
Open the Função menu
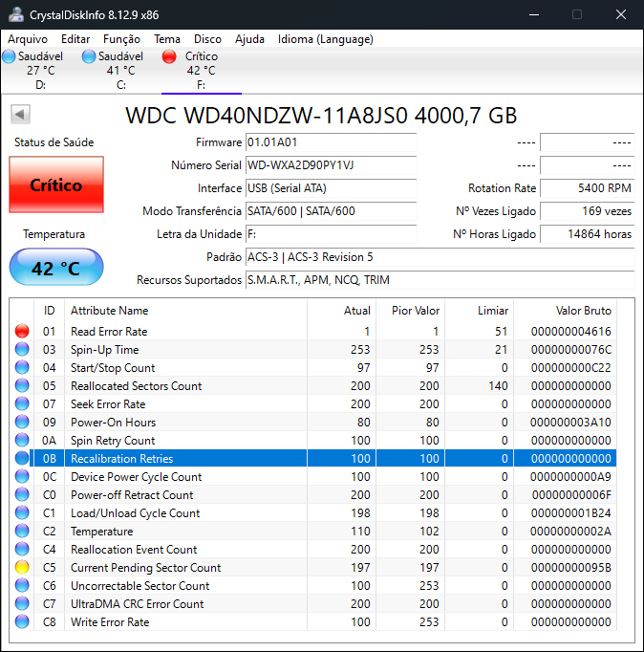pyautogui.click(x=121, y=39)
